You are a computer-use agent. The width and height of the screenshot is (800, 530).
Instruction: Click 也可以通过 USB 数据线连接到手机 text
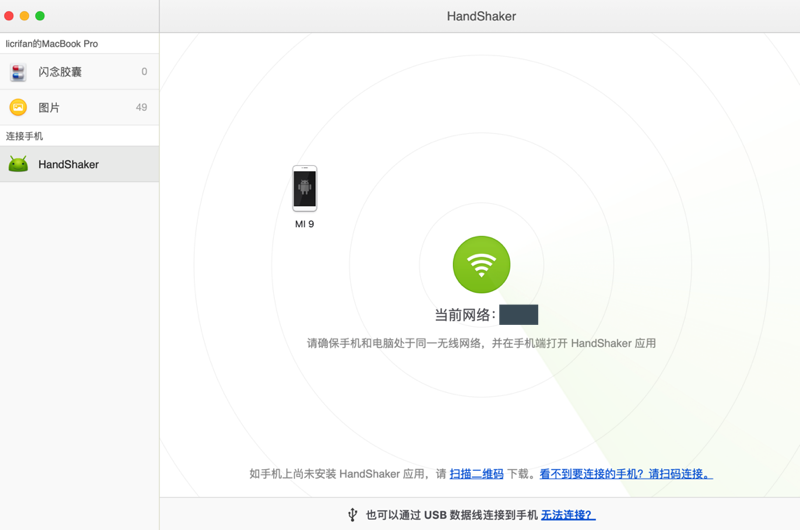tap(452, 515)
